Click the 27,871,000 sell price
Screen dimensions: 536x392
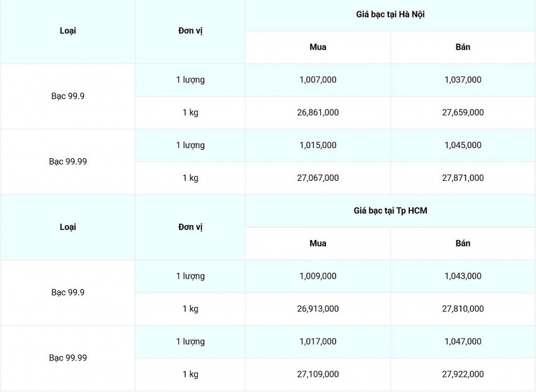463,178
